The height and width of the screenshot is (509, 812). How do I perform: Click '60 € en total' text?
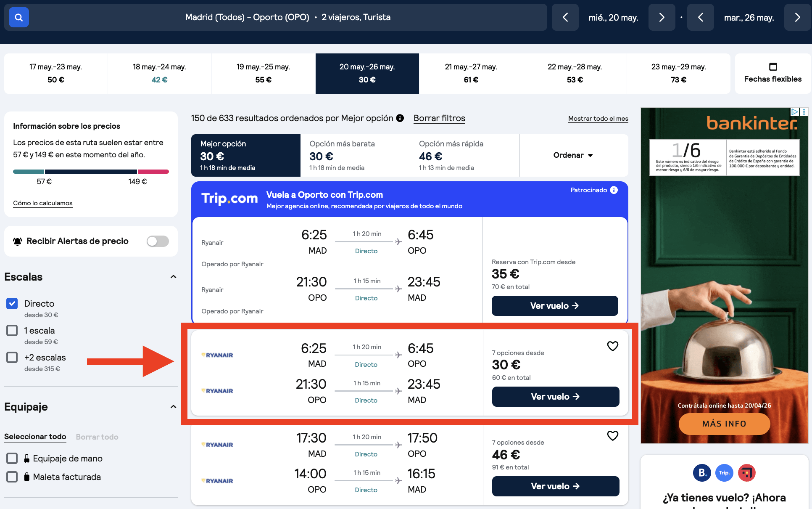point(511,378)
